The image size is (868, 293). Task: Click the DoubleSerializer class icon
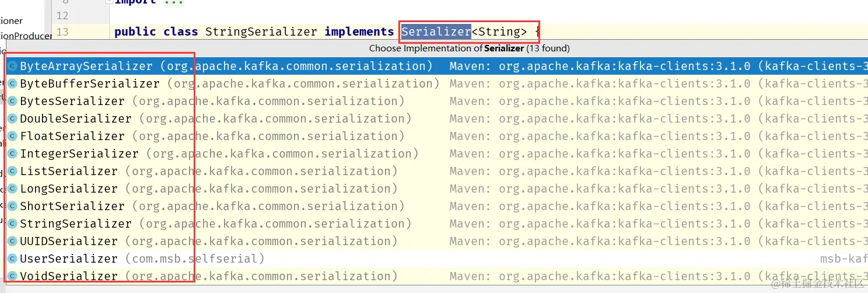tap(12, 118)
